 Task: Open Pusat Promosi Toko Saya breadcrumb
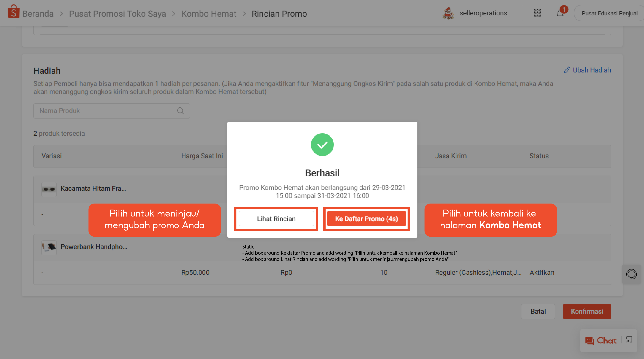pyautogui.click(x=117, y=14)
